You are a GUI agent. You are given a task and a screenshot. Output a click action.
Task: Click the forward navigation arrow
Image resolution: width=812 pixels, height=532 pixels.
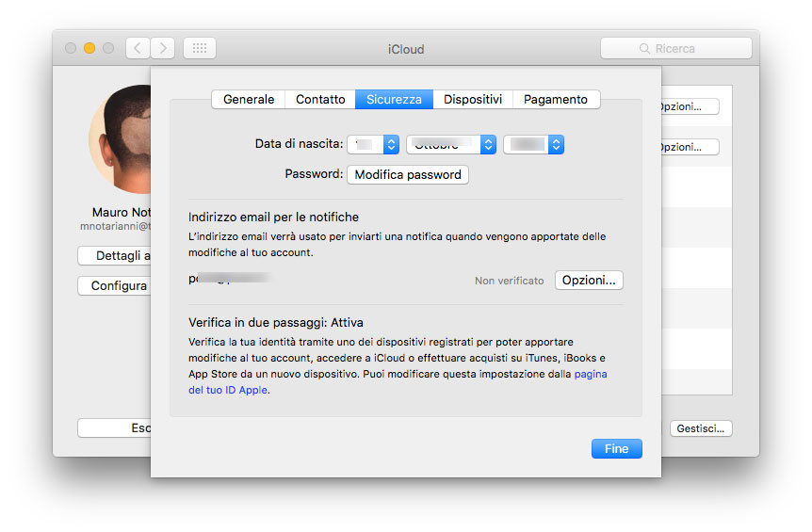[162, 48]
